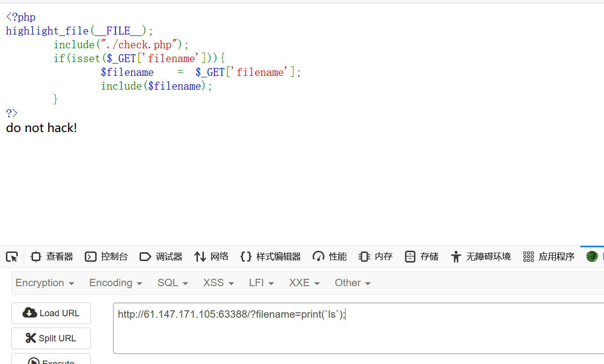Open the XSS dropdown menu
This screenshot has height=364, width=604.
[x=218, y=283]
